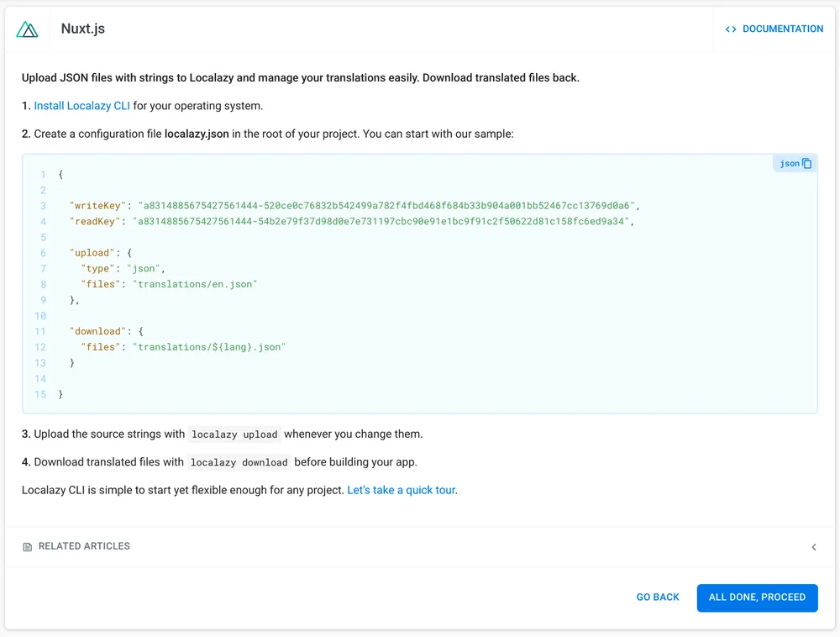Click the readKey value string in the code
Image resolution: width=840 pixels, height=637 pixels.
(381, 222)
